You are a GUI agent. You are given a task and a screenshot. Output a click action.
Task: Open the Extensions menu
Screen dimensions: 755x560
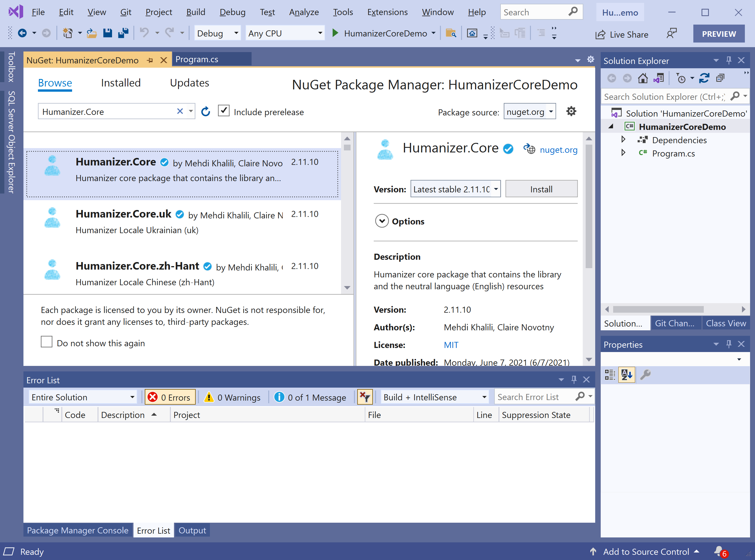(x=387, y=12)
